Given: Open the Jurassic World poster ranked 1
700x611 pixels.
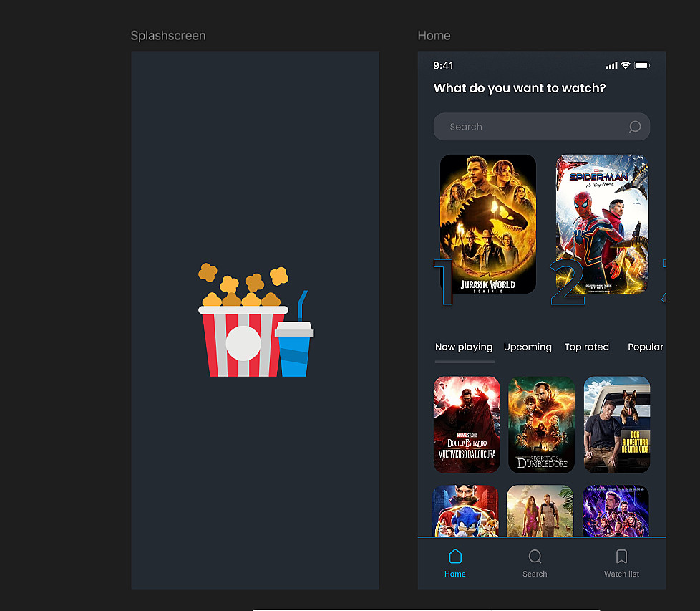Looking at the screenshot, I should tap(488, 224).
